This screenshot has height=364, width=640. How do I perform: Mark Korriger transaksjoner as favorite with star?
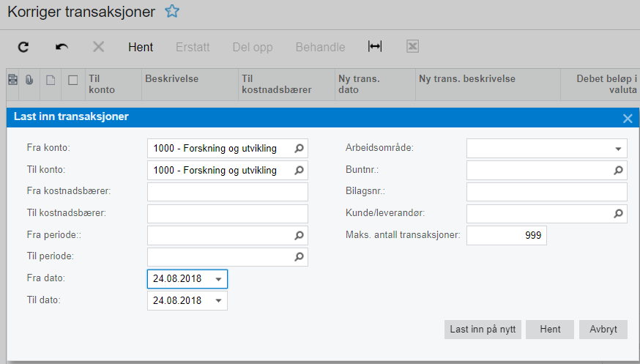click(x=172, y=11)
